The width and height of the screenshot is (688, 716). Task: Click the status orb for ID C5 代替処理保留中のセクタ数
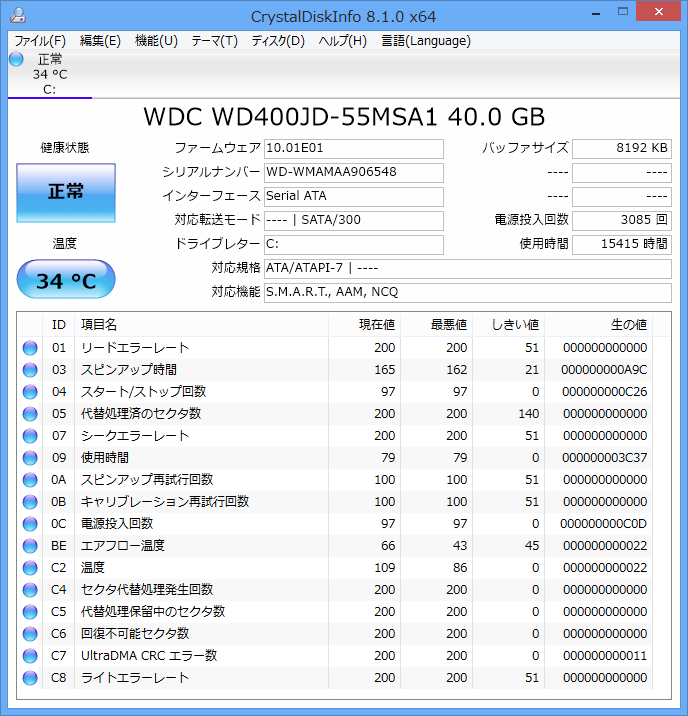coord(30,611)
